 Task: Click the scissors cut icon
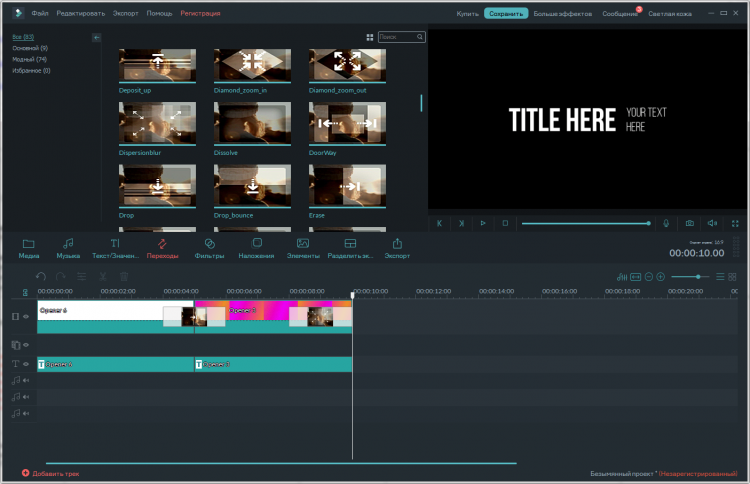click(102, 276)
